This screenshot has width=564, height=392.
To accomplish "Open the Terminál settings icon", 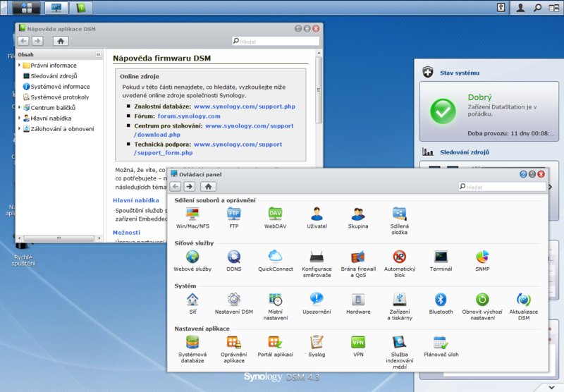I will click(441, 260).
